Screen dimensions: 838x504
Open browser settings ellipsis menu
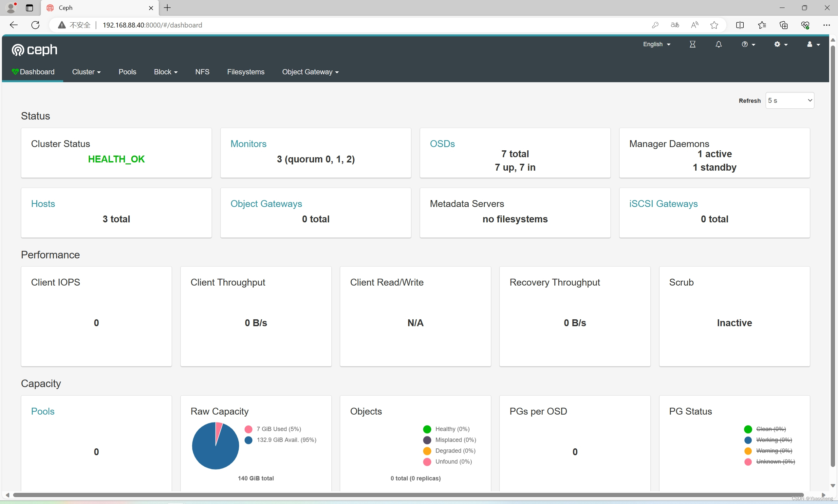click(827, 25)
